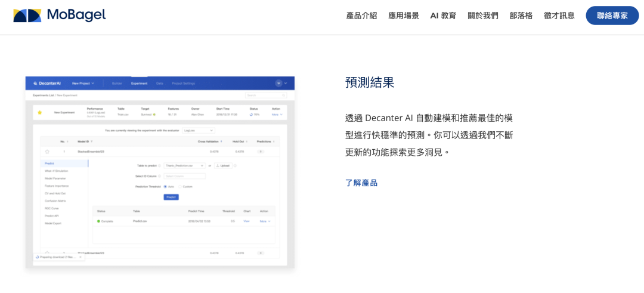Select the Auto prediction threshold radio
This screenshot has width=644, height=293.
[x=165, y=187]
